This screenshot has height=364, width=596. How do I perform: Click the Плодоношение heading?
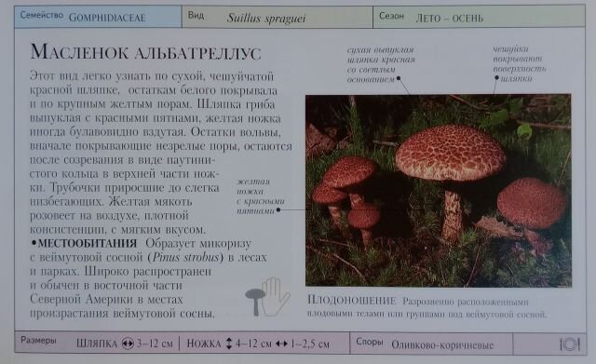click(352, 300)
